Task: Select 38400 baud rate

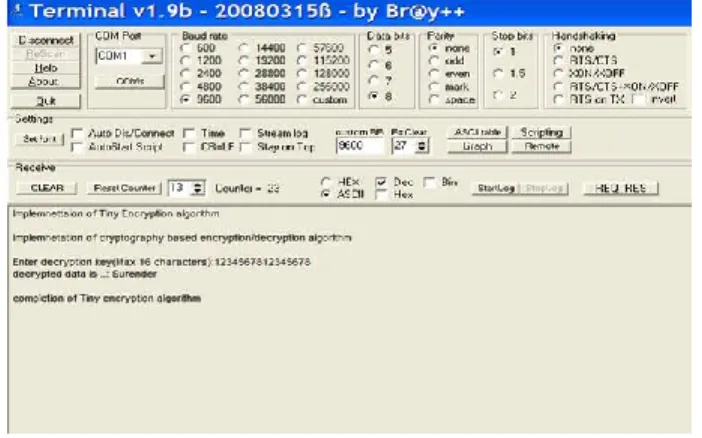Action: pyautogui.click(x=244, y=86)
